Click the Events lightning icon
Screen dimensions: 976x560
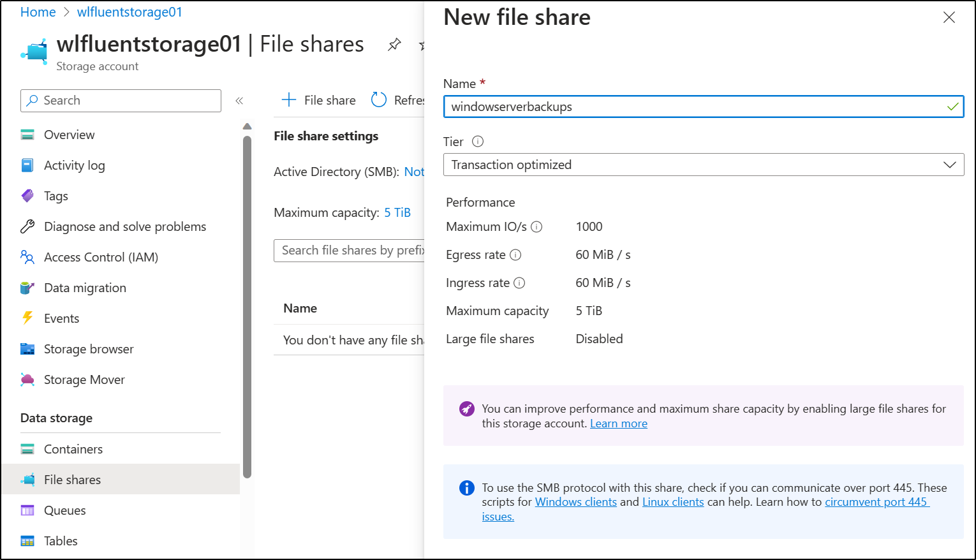27,318
